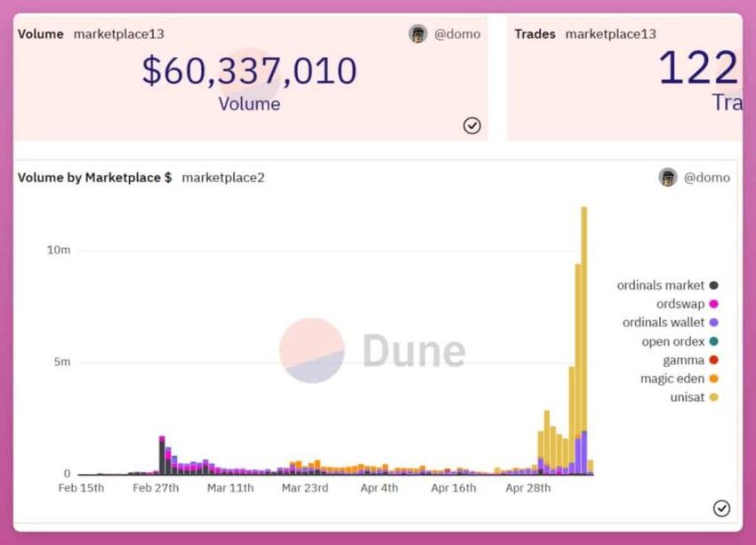Viewport: 756px width, 545px height.
Task: Open marketplace13 query link on Volume card
Action: (118, 34)
